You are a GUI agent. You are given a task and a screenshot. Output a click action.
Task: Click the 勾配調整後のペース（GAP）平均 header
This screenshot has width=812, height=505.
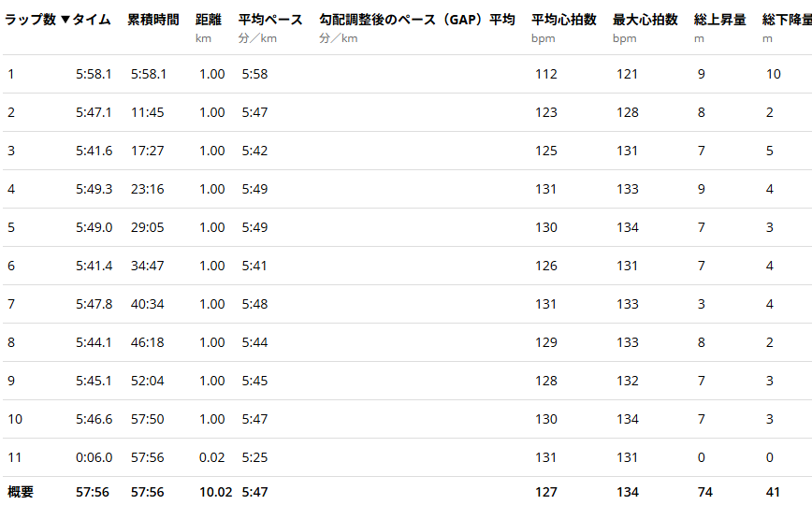(x=416, y=21)
